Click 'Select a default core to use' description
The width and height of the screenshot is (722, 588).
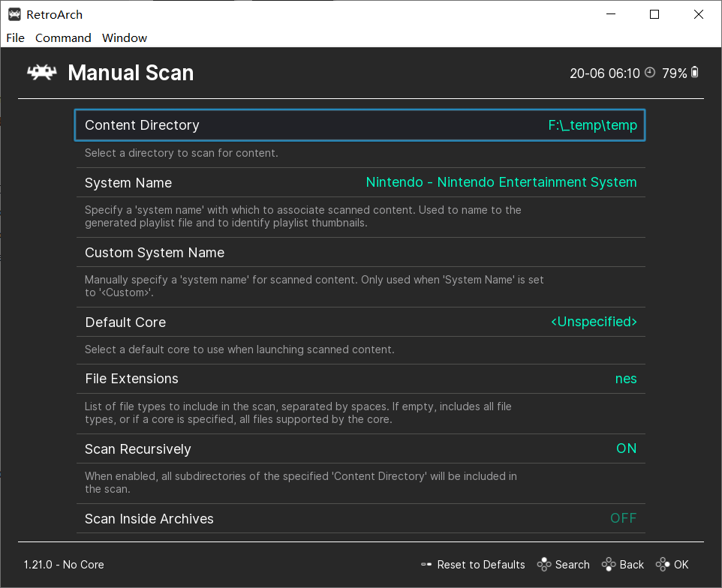(239, 349)
